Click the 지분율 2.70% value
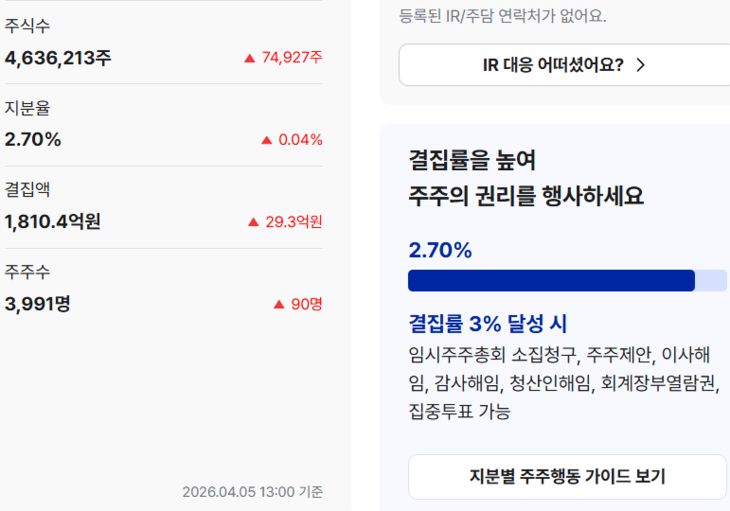 pos(33,140)
